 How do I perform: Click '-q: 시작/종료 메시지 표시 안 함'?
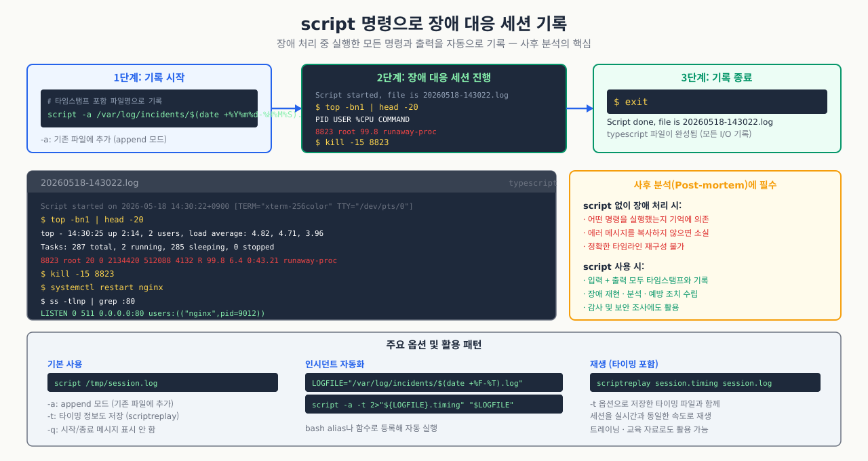[x=102, y=429]
